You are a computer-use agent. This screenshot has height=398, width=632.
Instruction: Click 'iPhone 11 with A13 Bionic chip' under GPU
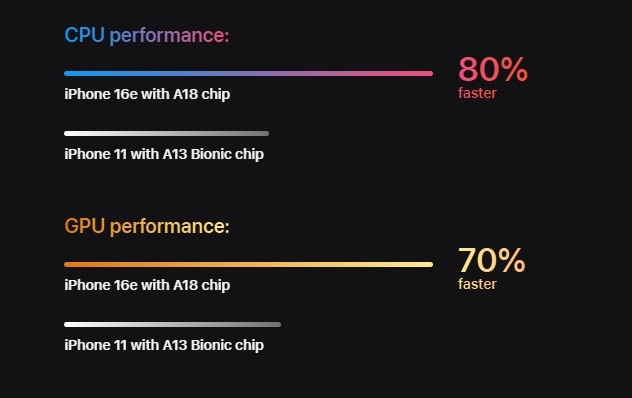(164, 345)
